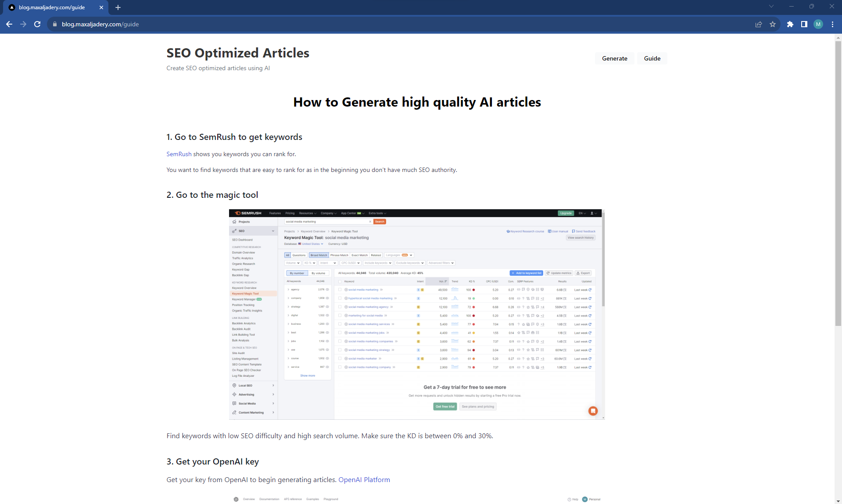Image resolution: width=842 pixels, height=504 pixels.
Task: Click '2. Go to the magic tool' heading
Action: tap(212, 195)
